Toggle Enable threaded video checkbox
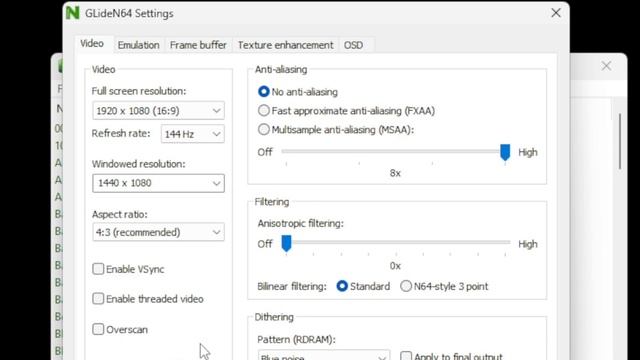 point(98,299)
